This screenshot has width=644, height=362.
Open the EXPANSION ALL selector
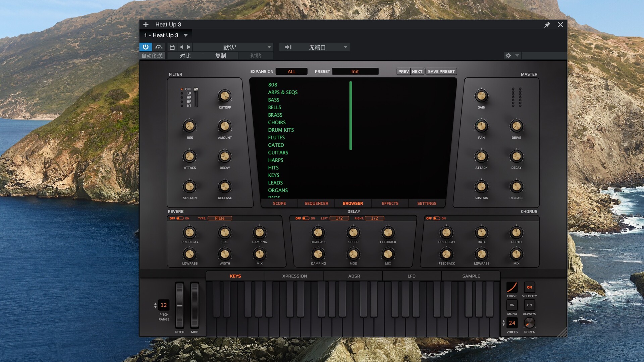pos(291,71)
